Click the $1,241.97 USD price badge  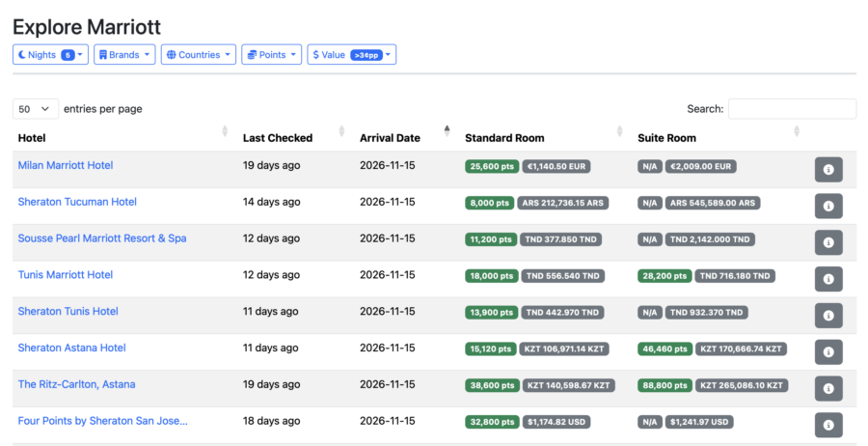coord(699,422)
